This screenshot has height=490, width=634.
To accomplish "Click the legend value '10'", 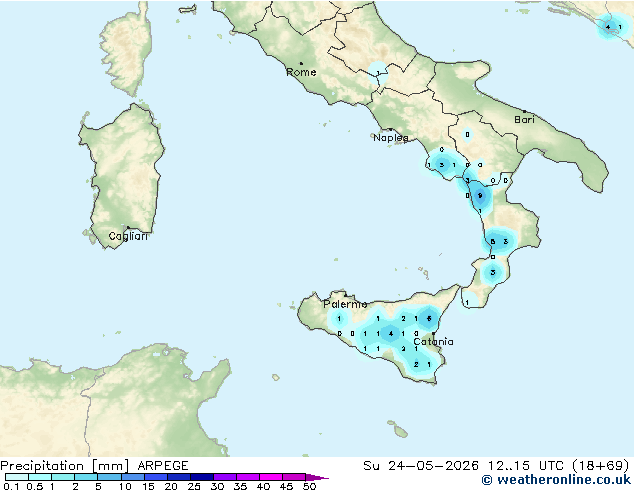I will (x=125, y=486).
